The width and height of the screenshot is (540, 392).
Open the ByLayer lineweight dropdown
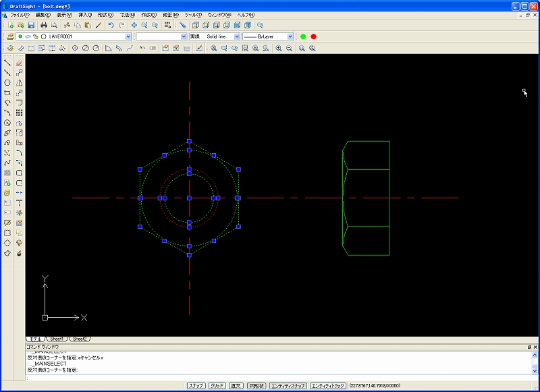(x=290, y=36)
